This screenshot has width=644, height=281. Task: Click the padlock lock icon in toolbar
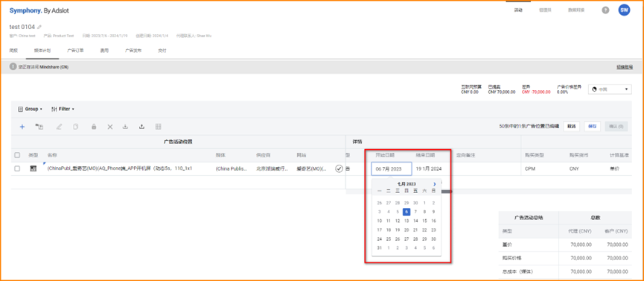tap(94, 127)
